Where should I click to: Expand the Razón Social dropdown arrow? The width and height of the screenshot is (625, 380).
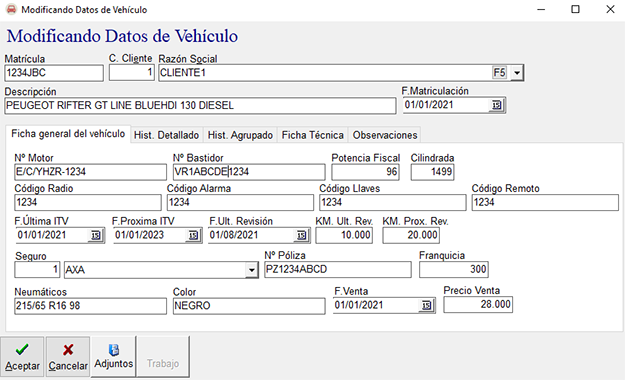click(x=517, y=73)
